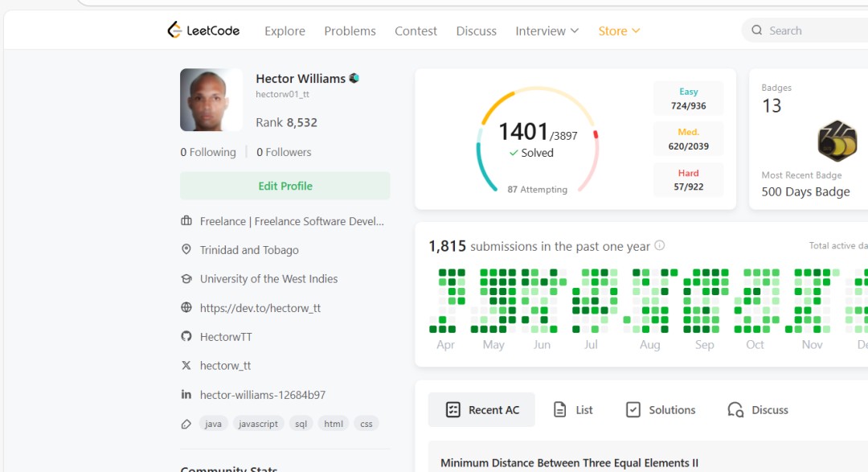
Task: Click the briefcase icon beside Freelance
Action: click(186, 220)
